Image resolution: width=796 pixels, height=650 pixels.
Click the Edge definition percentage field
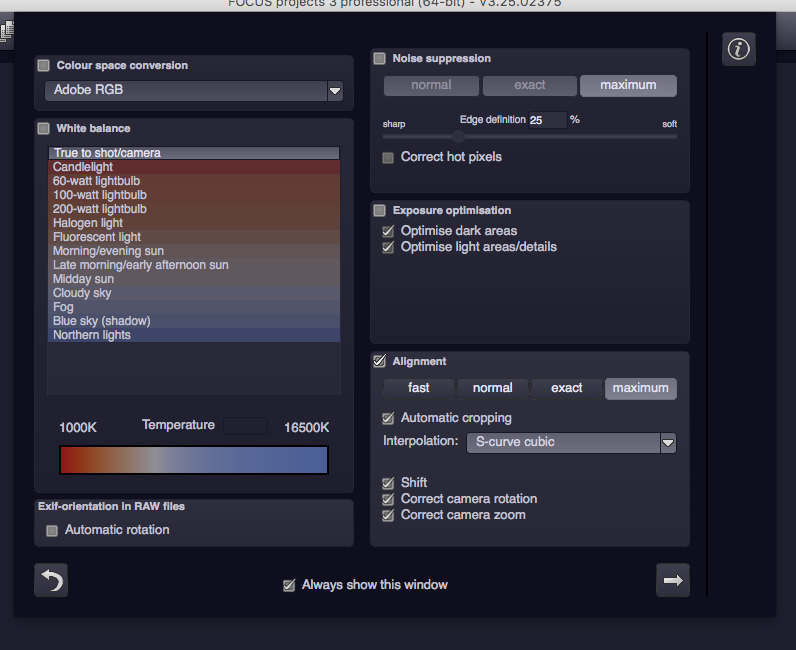coord(547,120)
